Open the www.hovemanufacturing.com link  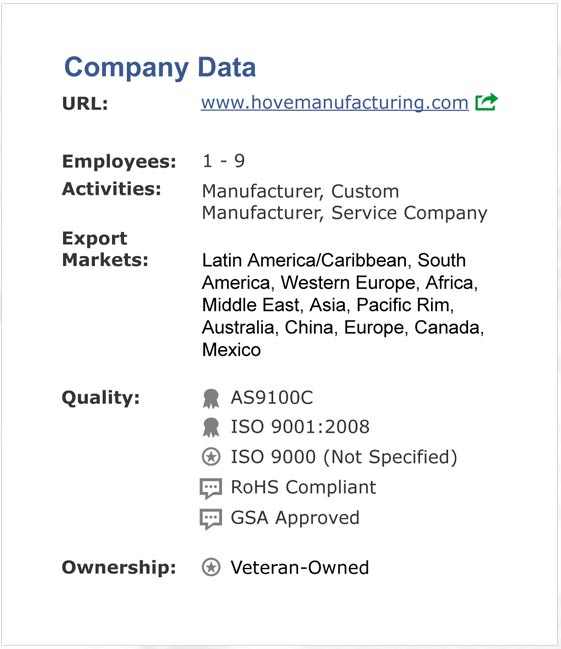point(335,103)
